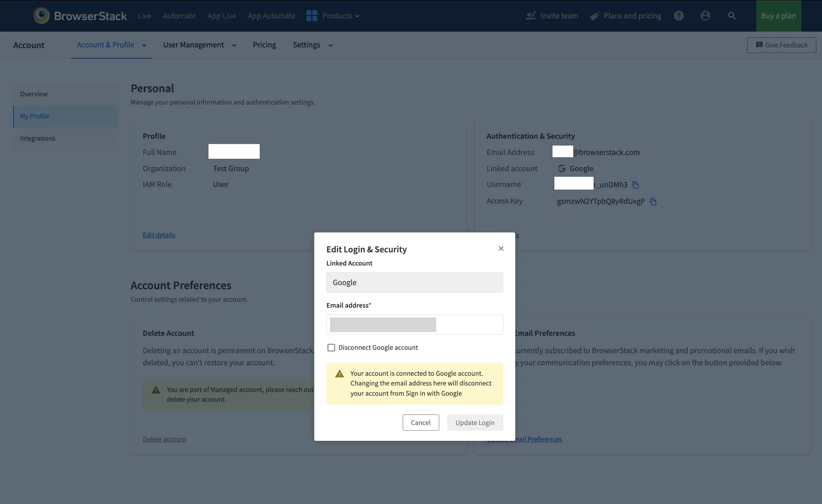
Task: Select Integrations in the sidebar
Action: pos(38,138)
